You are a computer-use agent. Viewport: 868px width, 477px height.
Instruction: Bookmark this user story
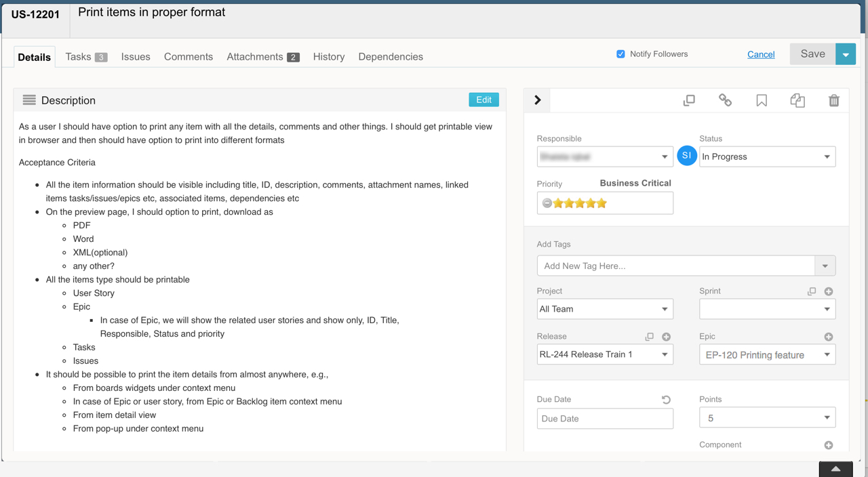pos(761,100)
